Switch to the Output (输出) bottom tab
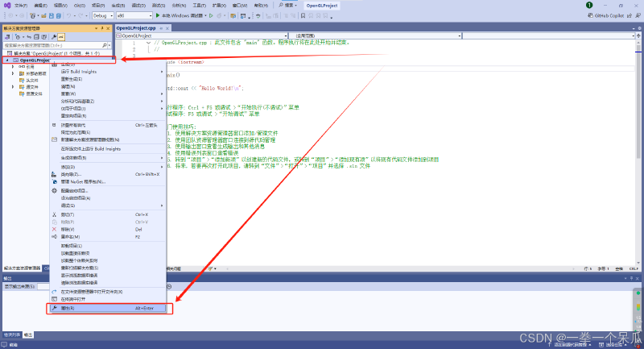 28,335
